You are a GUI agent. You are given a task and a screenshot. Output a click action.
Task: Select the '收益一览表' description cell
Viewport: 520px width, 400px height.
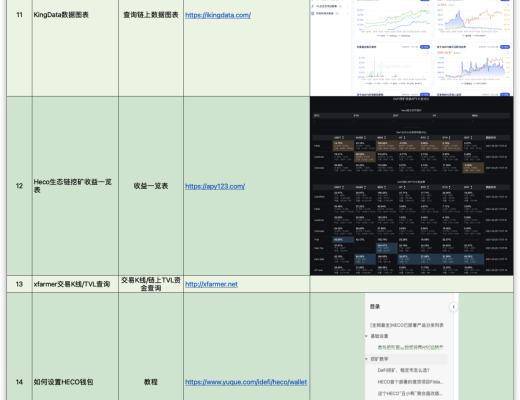coord(151,186)
